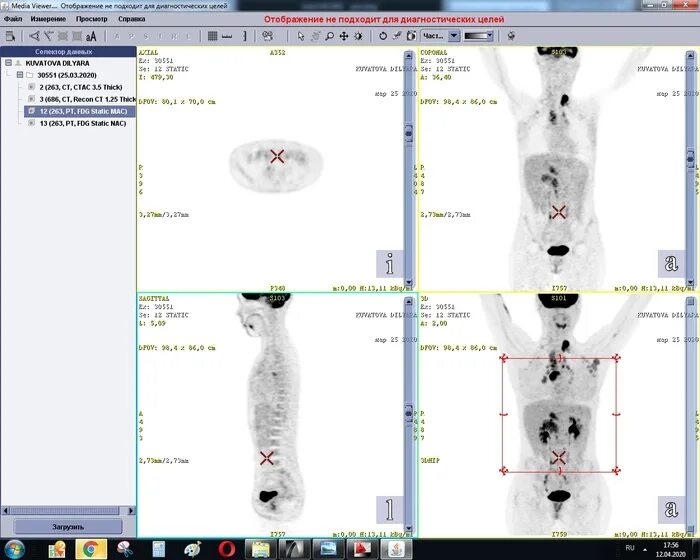Click bottom-right corner handle of 3D crop box
This screenshot has height=560, width=700.
point(617,471)
